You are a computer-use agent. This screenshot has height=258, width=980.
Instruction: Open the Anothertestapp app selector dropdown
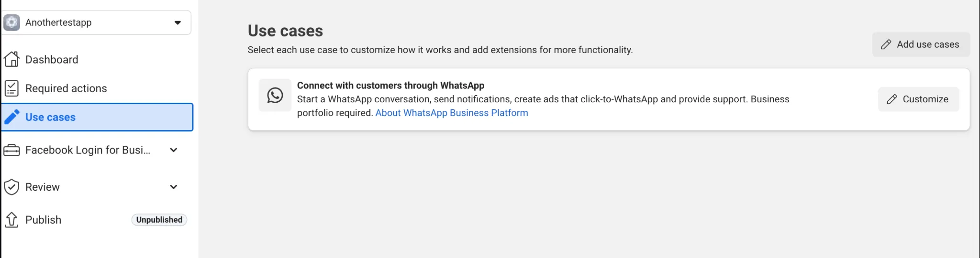click(x=96, y=22)
